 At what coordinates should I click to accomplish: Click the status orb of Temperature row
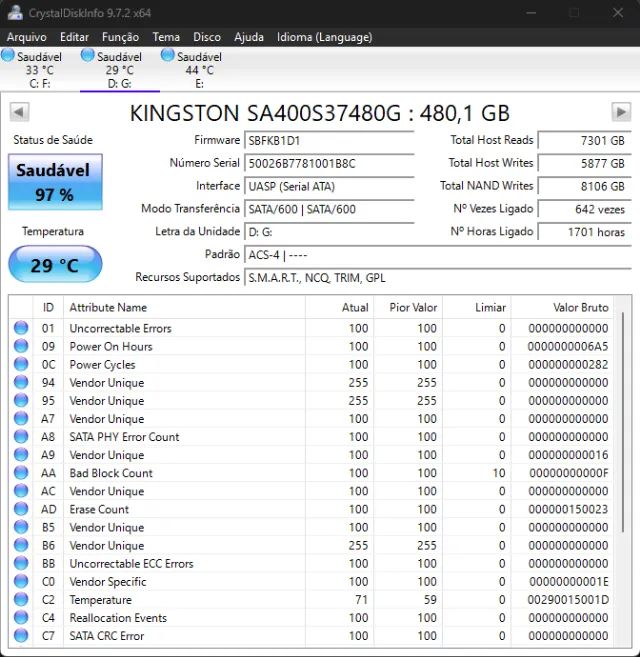point(21,599)
